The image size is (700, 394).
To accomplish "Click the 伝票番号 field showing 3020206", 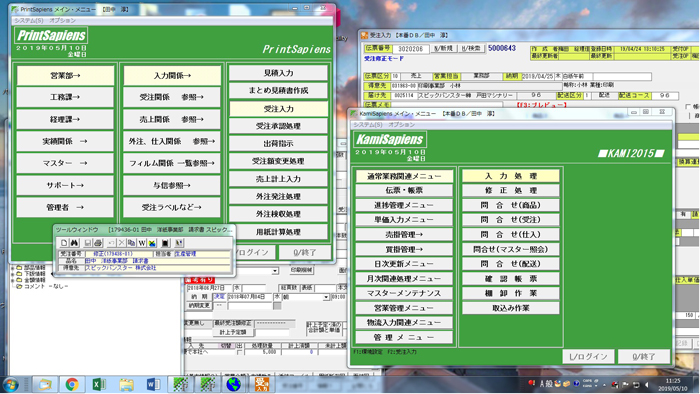I will pyautogui.click(x=411, y=49).
